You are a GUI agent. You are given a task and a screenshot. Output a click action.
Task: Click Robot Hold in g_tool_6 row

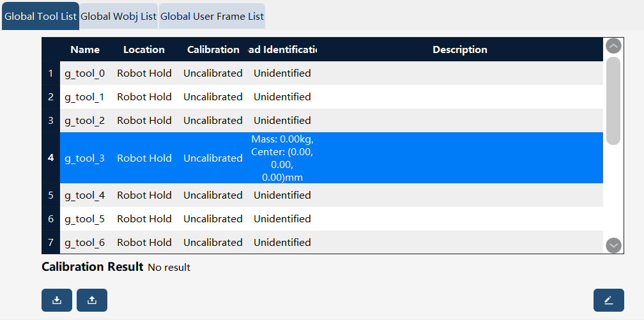[x=144, y=242]
